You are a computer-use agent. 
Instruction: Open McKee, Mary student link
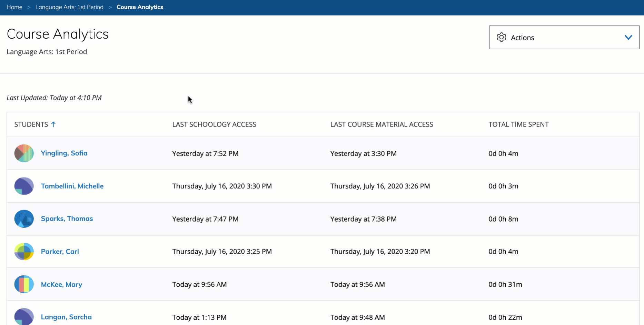tap(61, 284)
